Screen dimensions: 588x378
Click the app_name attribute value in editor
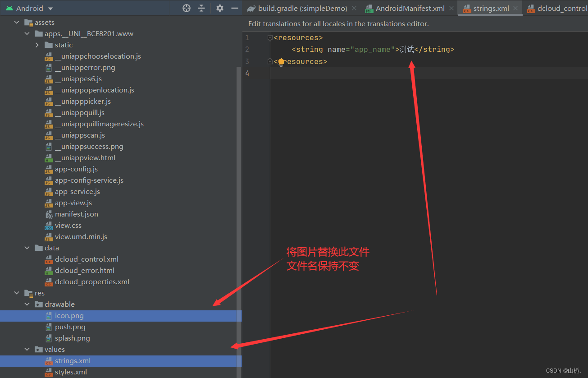tap(372, 49)
